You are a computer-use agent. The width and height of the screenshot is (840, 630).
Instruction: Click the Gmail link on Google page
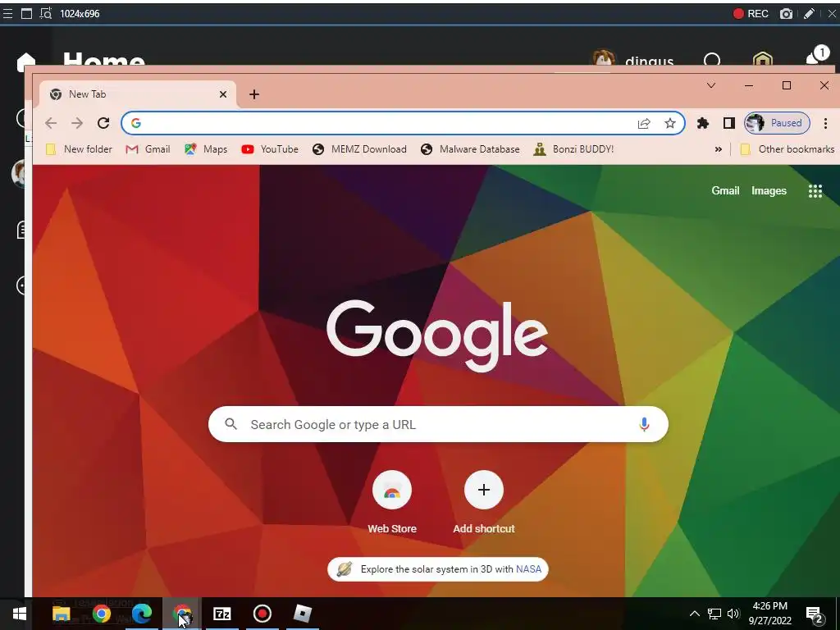725,190
